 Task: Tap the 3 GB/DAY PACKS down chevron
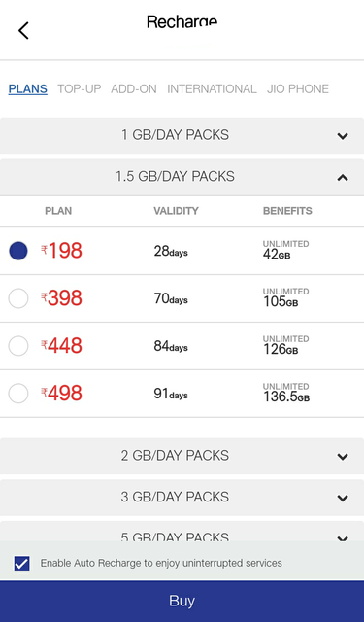[343, 498]
